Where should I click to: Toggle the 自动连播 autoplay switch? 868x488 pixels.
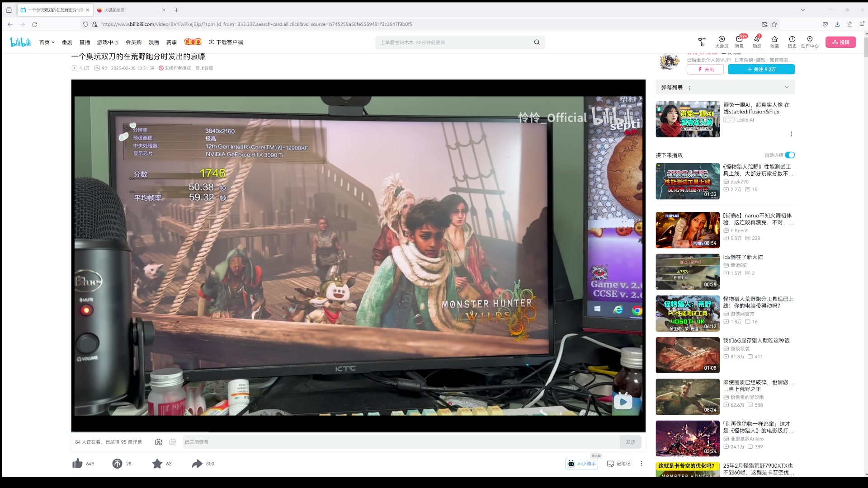click(x=790, y=155)
